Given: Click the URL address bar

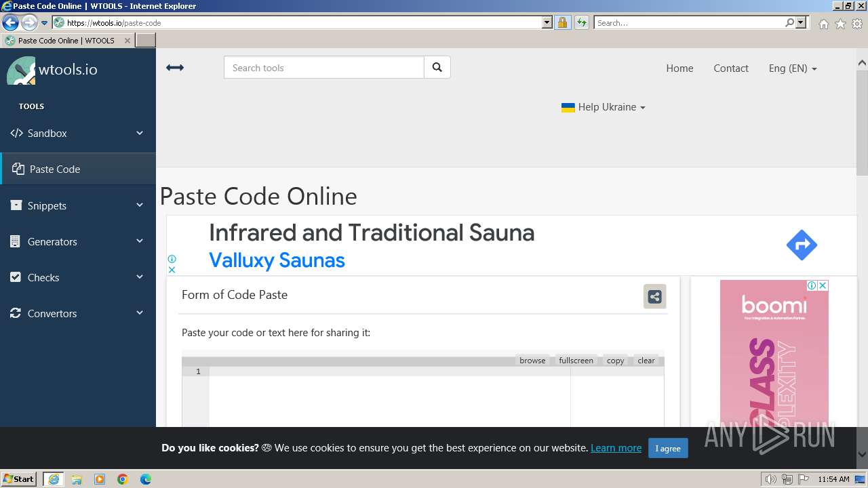Looking at the screenshot, I should click(x=304, y=22).
